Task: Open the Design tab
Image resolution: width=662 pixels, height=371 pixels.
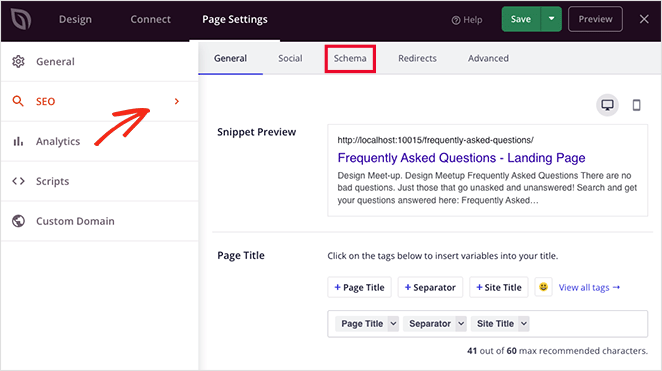Action: click(x=75, y=19)
